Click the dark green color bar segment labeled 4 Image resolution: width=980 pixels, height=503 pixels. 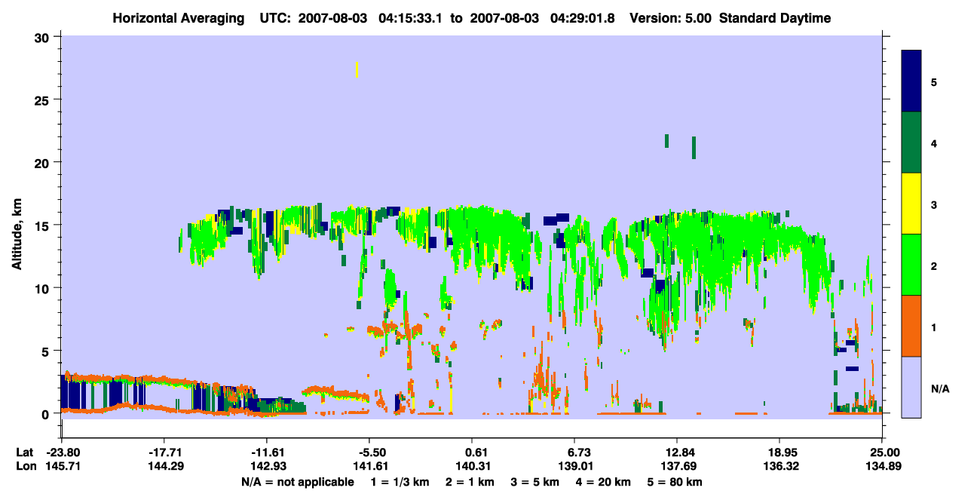coord(911,143)
